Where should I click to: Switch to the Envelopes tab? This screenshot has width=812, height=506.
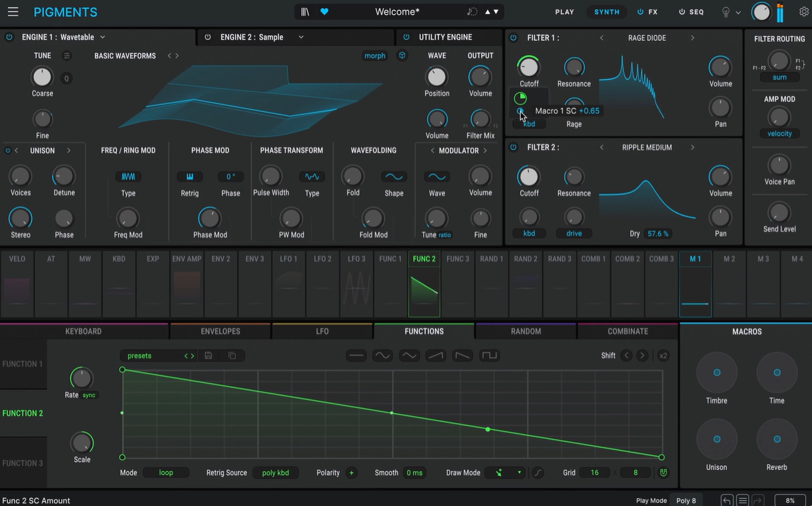coord(220,332)
